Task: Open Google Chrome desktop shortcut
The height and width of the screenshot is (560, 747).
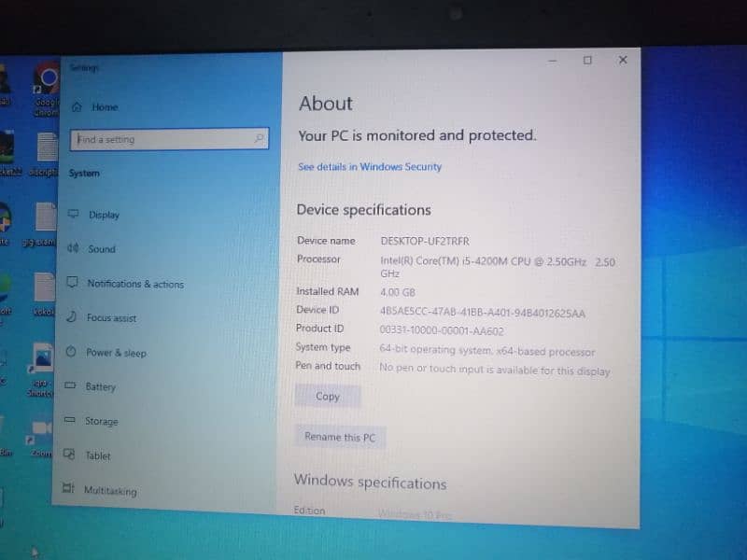Action: pyautogui.click(x=46, y=91)
